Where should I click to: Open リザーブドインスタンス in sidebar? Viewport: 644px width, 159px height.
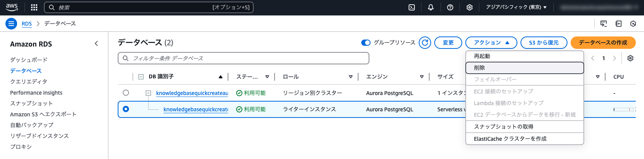click(x=39, y=136)
